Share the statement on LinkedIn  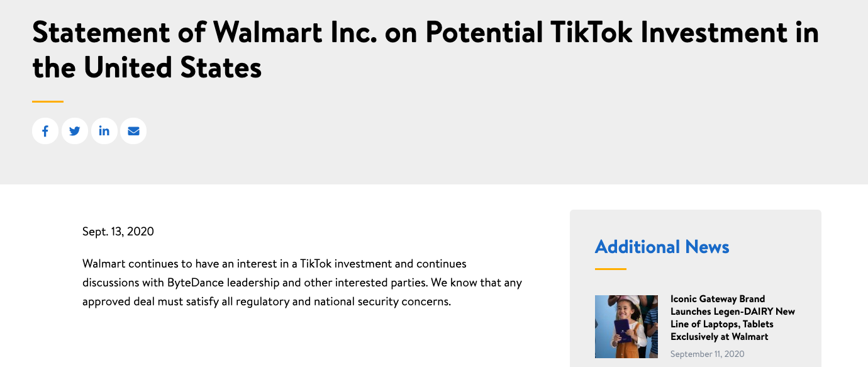pos(104,131)
